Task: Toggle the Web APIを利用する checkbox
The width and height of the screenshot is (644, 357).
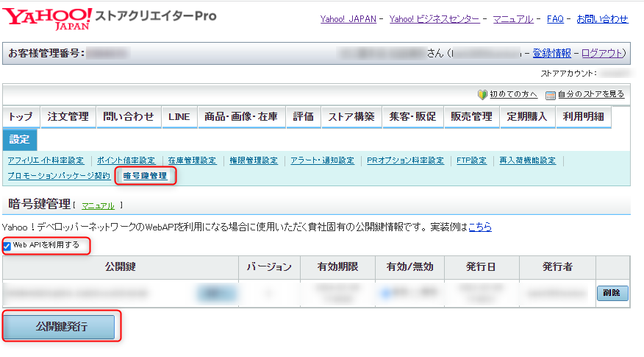Action: [x=7, y=246]
